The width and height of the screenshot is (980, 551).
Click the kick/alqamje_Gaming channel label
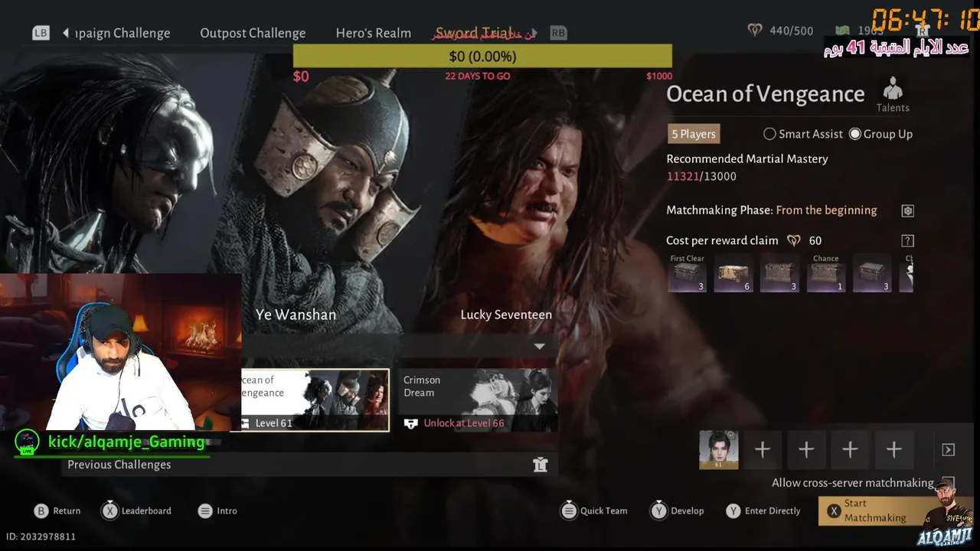126,442
